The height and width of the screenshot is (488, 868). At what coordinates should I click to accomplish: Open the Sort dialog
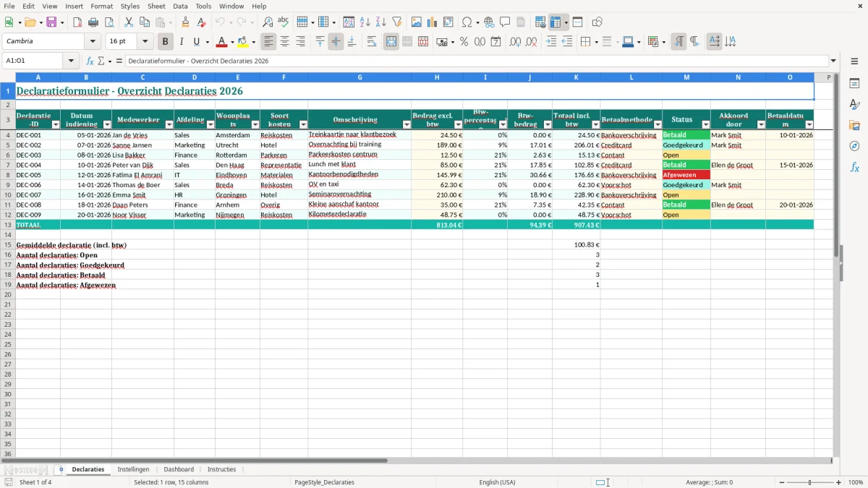tap(349, 22)
